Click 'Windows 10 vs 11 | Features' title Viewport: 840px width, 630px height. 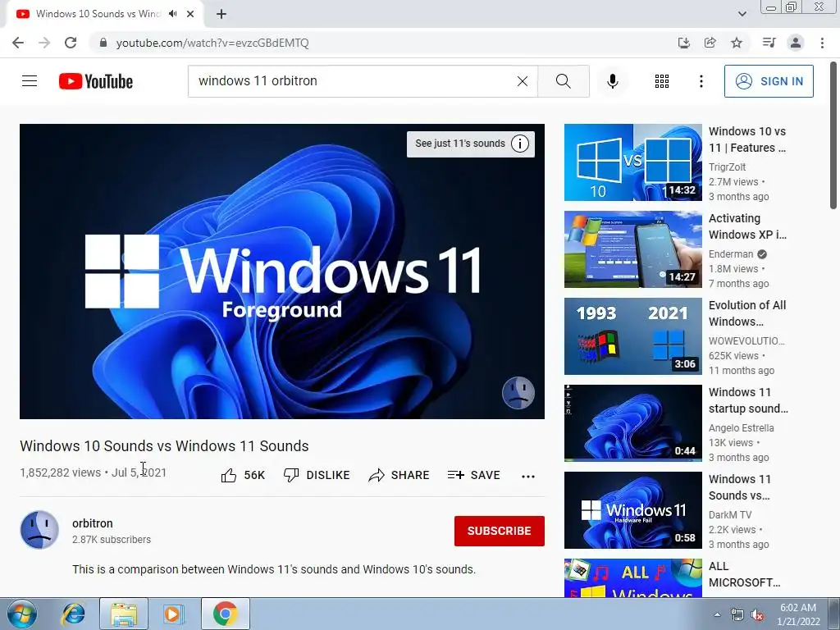pos(747,139)
